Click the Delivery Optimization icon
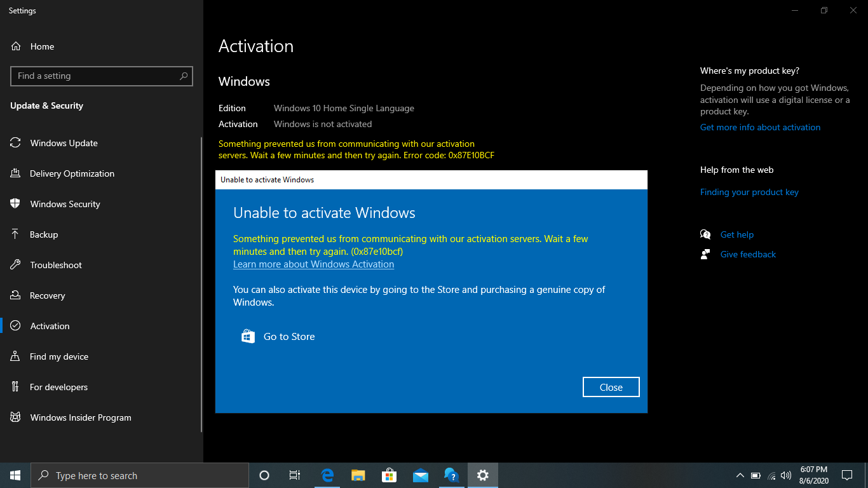 tap(16, 173)
